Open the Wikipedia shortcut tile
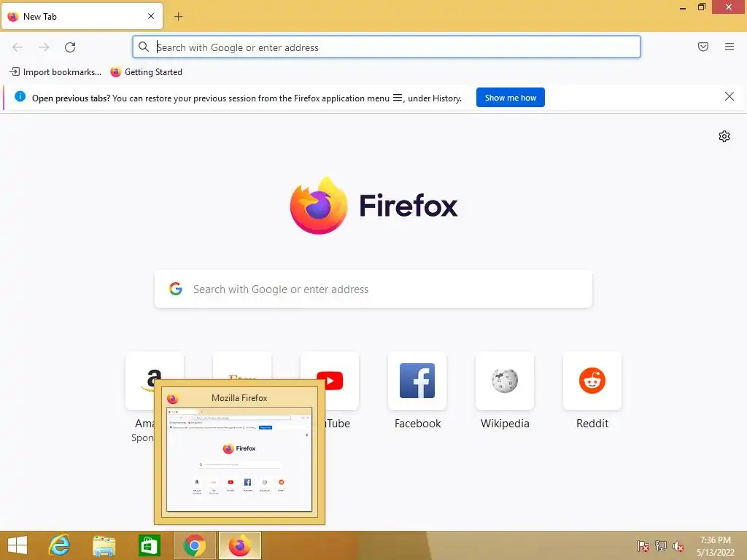 (505, 381)
